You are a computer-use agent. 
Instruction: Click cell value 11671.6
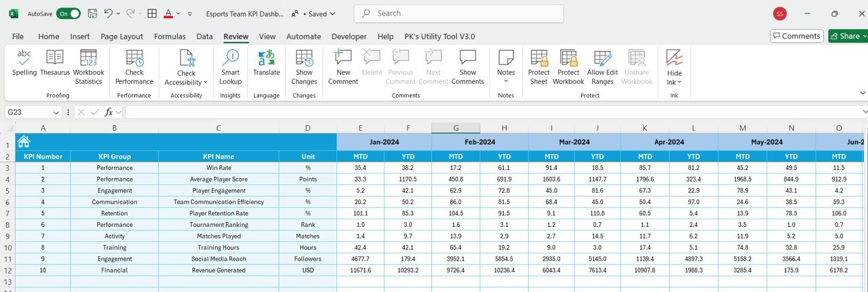pos(360,270)
